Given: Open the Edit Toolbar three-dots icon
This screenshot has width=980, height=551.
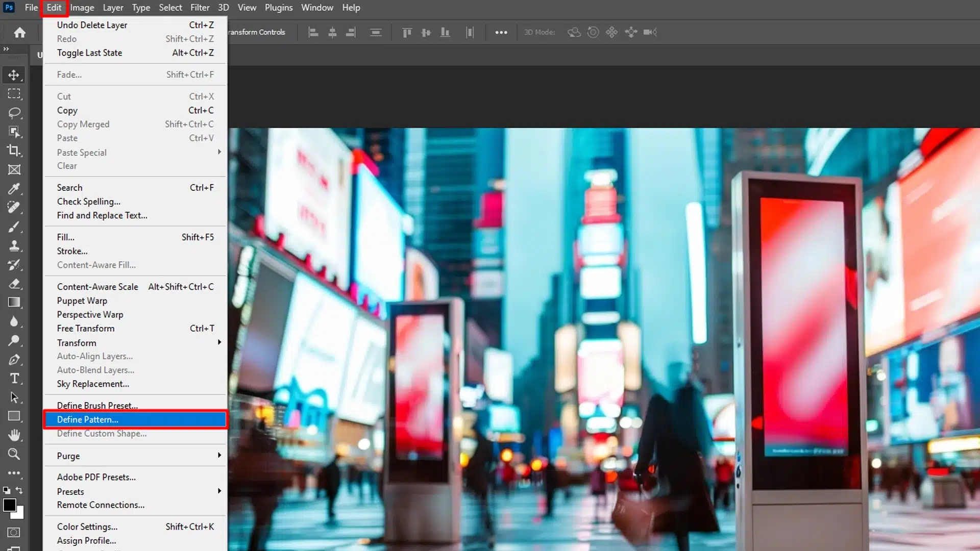Looking at the screenshot, I should point(14,473).
